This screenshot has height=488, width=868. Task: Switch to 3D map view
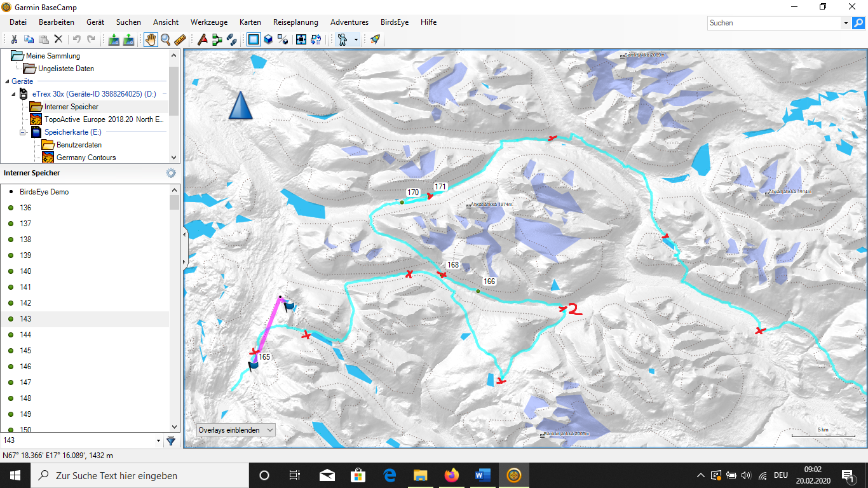(268, 39)
